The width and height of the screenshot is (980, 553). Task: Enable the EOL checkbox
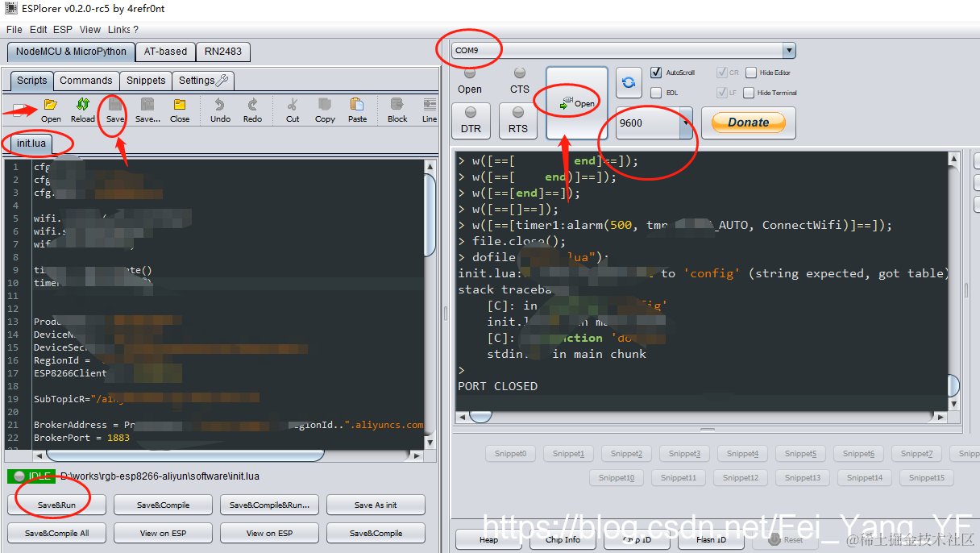click(656, 93)
